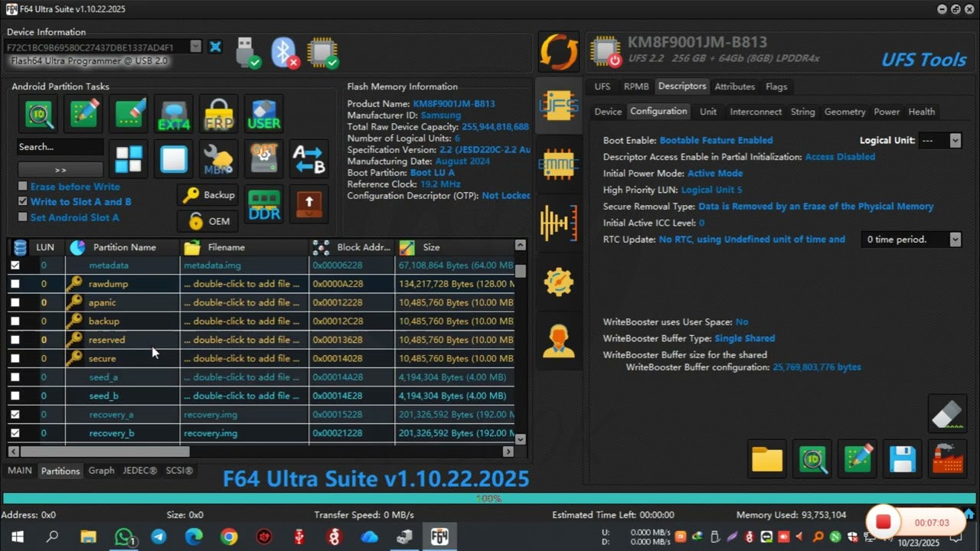The height and width of the screenshot is (551, 980).
Task: Open the gear settings sidebar icon
Action: coord(559,282)
